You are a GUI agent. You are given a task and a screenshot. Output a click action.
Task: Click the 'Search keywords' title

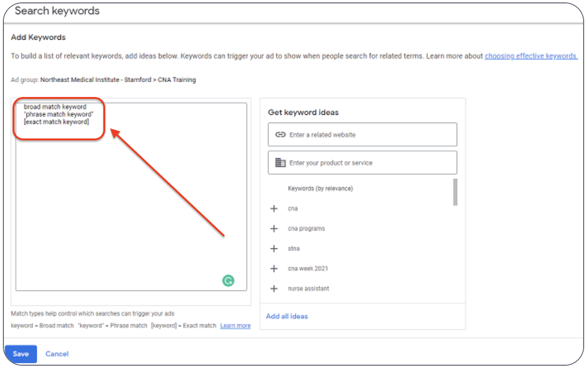pyautogui.click(x=57, y=11)
